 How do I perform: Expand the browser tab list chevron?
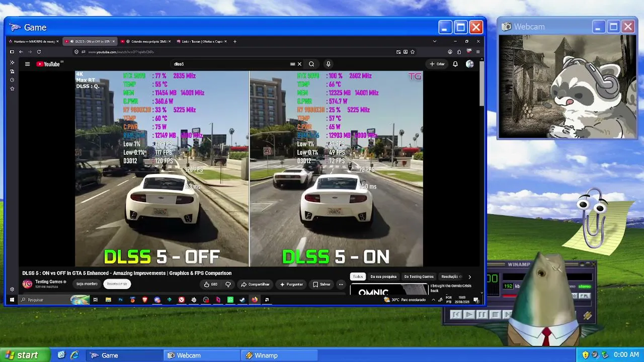(x=435, y=41)
